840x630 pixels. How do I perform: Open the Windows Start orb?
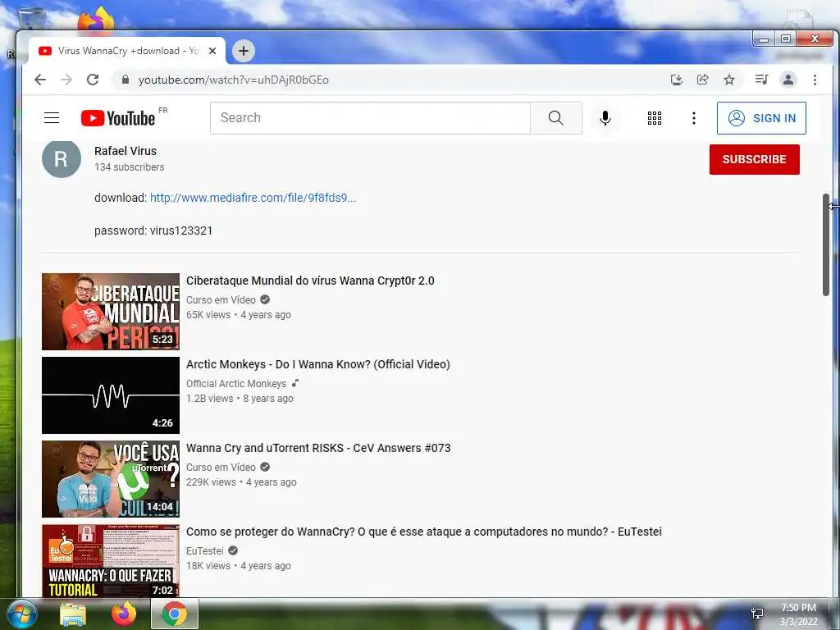(x=22, y=614)
